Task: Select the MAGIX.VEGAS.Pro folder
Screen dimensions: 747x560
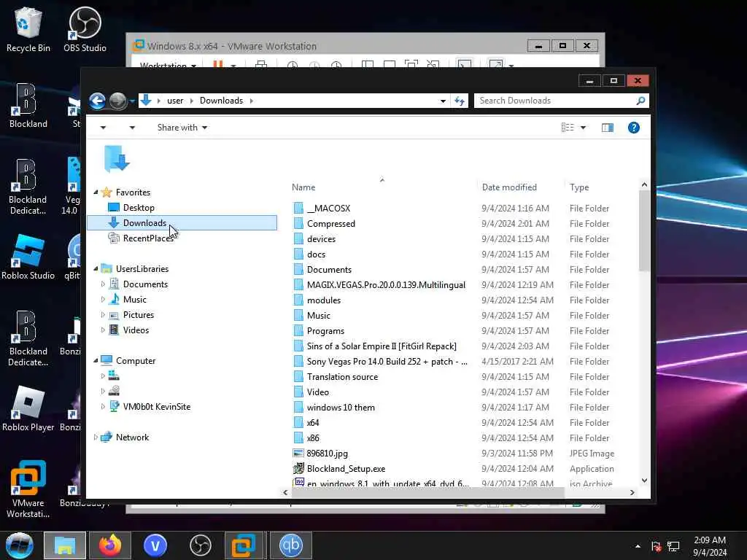Action: click(x=386, y=285)
